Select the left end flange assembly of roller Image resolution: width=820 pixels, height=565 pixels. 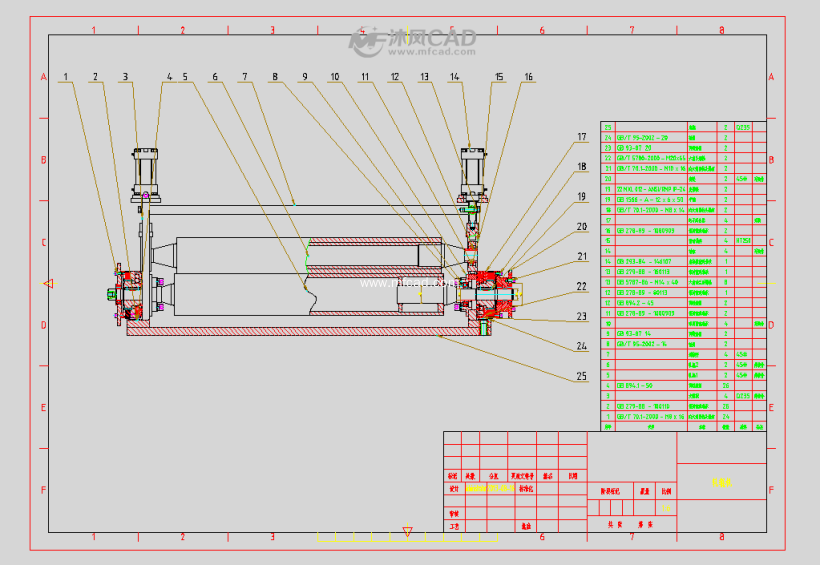(x=124, y=292)
